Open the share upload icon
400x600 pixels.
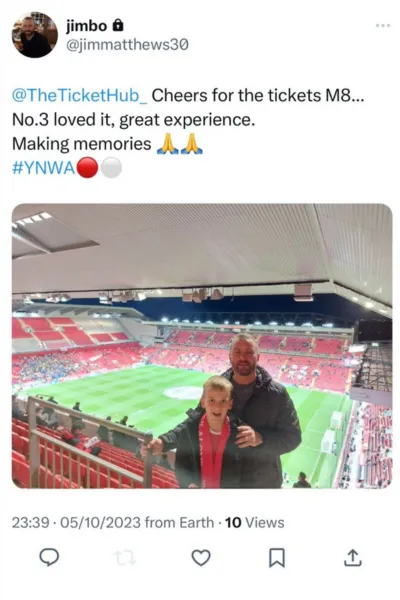click(353, 558)
